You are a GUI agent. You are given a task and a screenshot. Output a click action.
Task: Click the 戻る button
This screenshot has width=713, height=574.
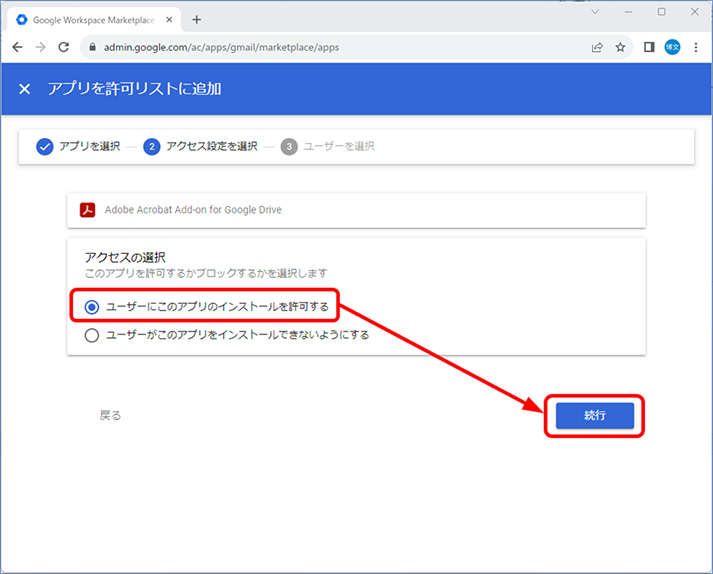[110, 415]
